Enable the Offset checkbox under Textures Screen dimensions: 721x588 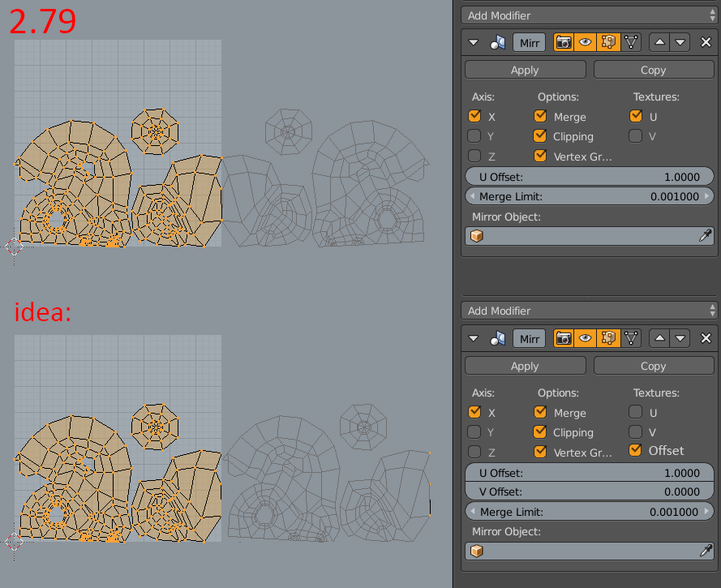636,450
